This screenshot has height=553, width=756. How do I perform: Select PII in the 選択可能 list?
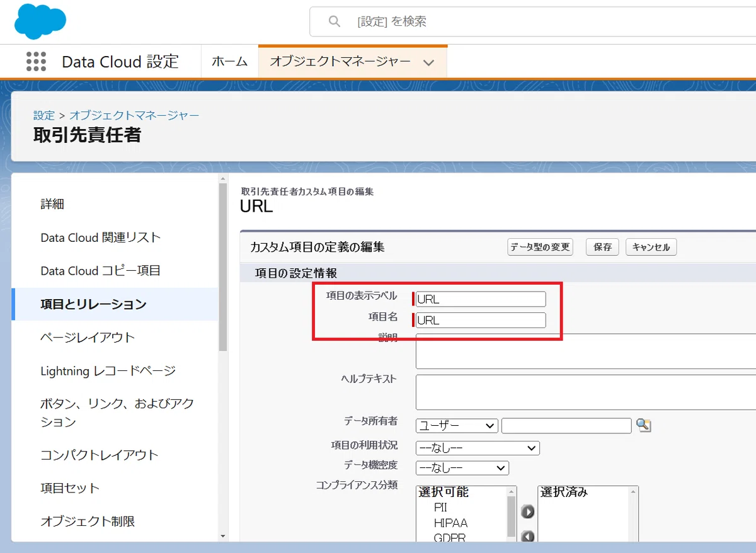[440, 507]
